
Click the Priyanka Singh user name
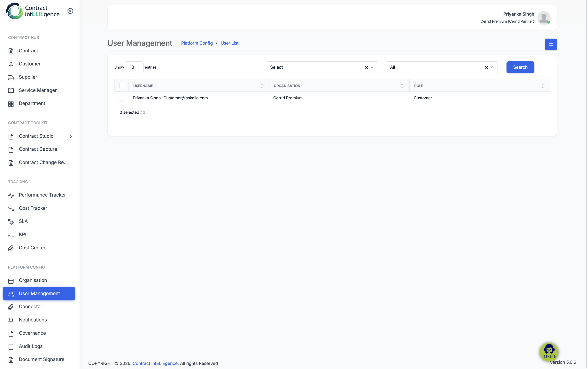[x=519, y=14]
